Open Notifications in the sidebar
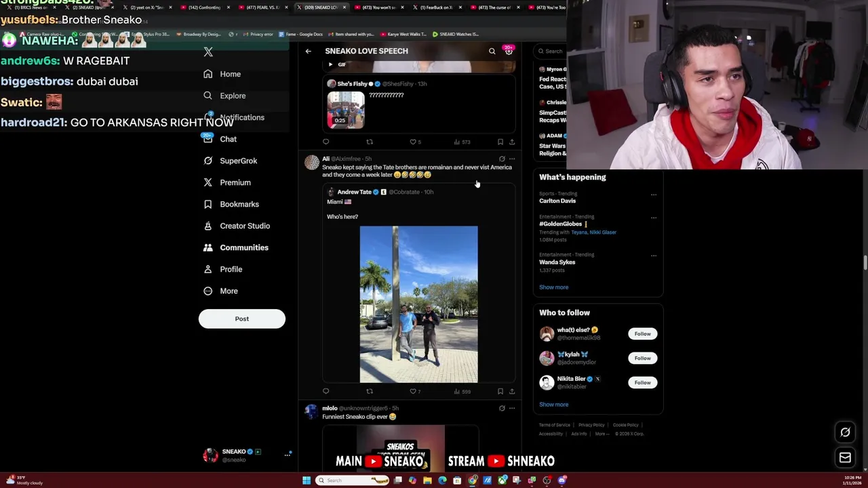Image resolution: width=868 pixels, height=488 pixels. [x=234, y=117]
